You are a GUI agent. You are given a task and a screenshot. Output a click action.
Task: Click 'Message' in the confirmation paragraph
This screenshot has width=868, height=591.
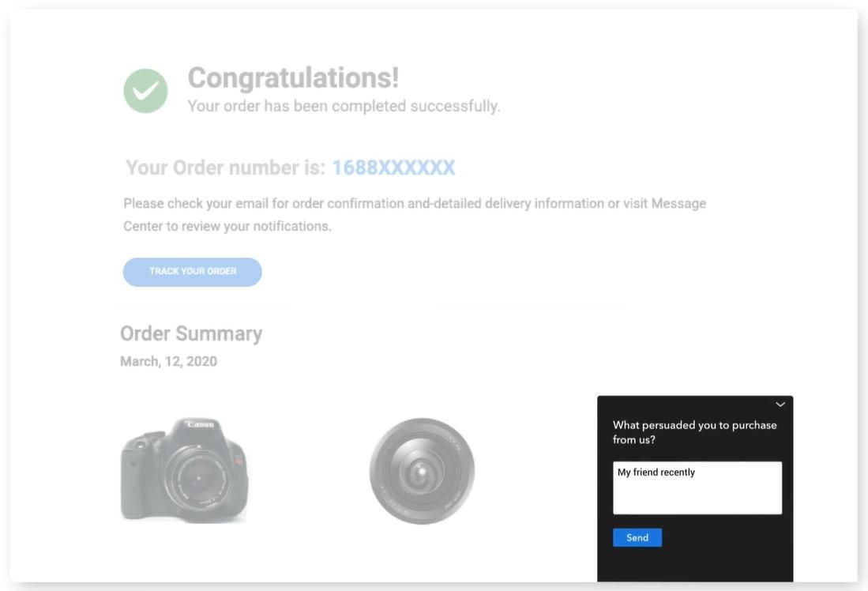pos(678,203)
